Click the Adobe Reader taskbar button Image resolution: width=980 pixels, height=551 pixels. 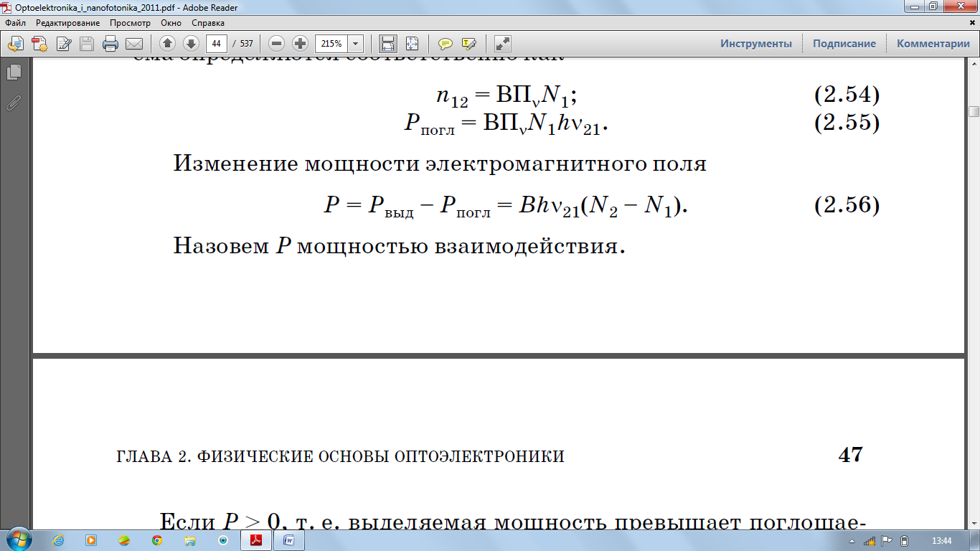256,540
